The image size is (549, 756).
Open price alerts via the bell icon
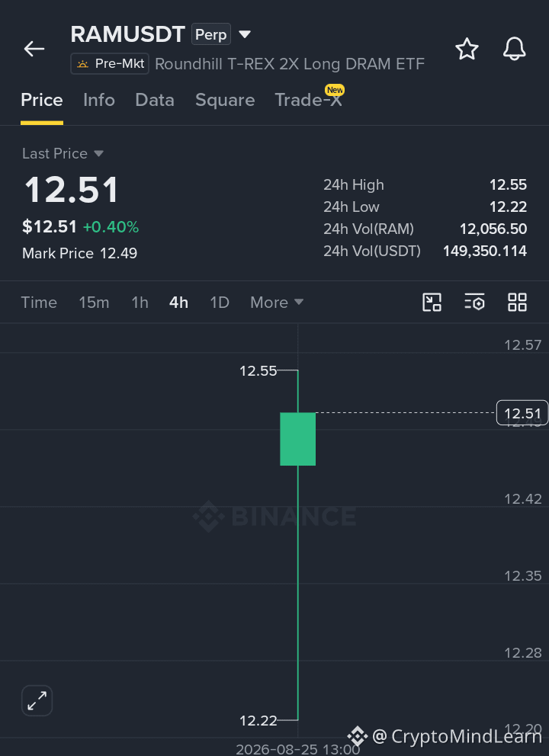(x=514, y=49)
